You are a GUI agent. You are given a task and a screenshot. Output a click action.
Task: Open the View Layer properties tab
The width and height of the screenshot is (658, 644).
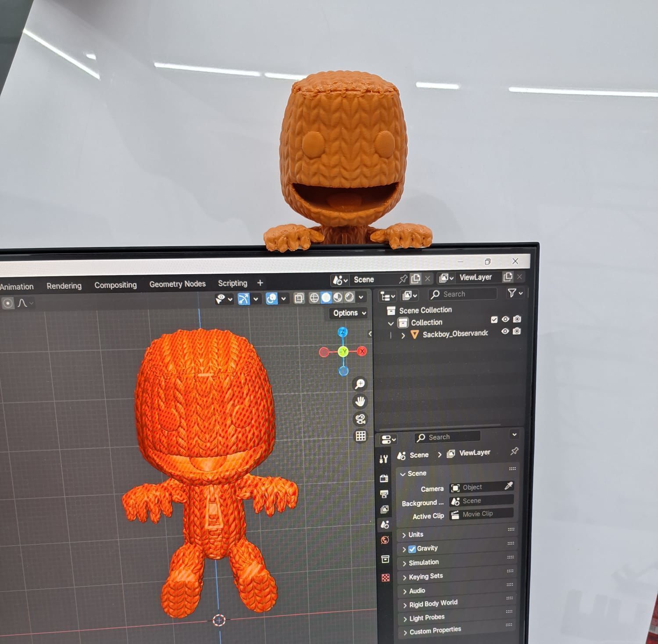tap(384, 509)
